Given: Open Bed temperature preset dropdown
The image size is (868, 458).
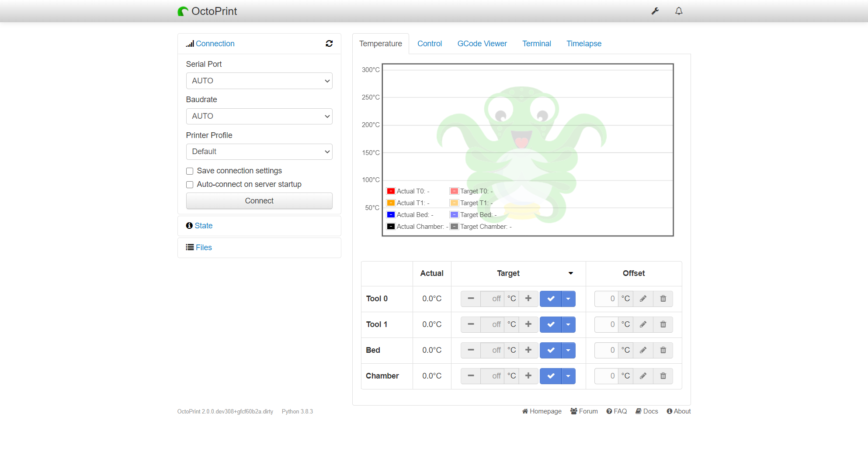Looking at the screenshot, I should pyautogui.click(x=568, y=350).
